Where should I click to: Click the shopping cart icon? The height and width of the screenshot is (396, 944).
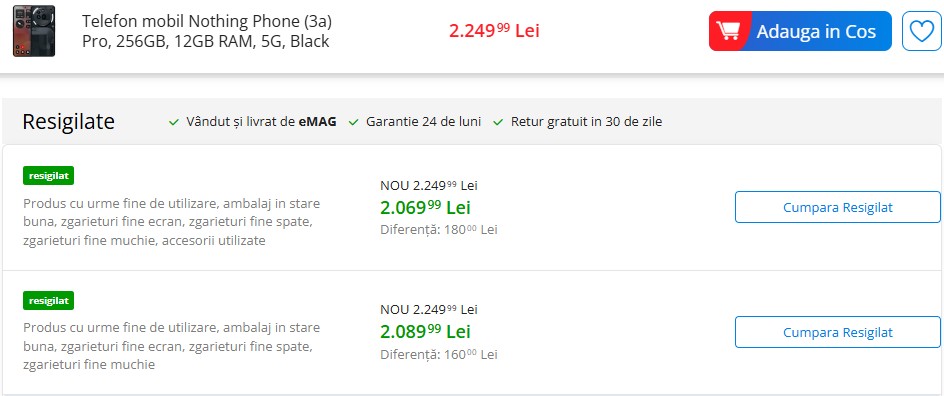pos(730,31)
